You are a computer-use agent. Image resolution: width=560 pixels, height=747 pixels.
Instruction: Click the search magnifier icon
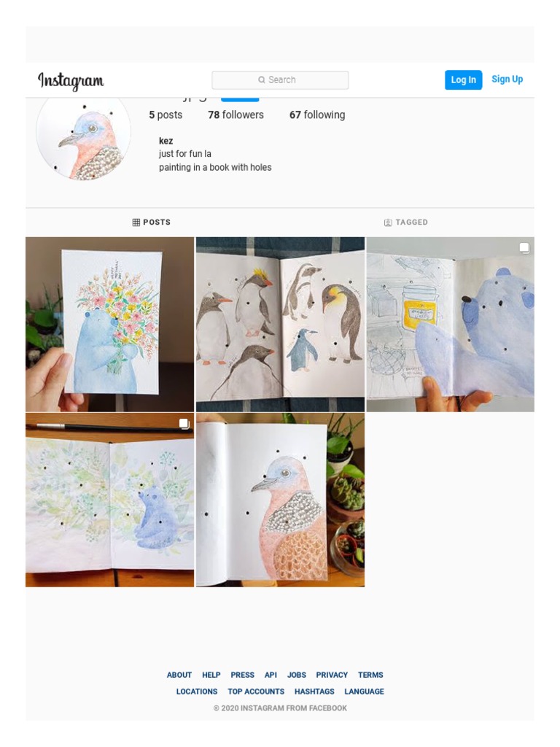coord(262,80)
